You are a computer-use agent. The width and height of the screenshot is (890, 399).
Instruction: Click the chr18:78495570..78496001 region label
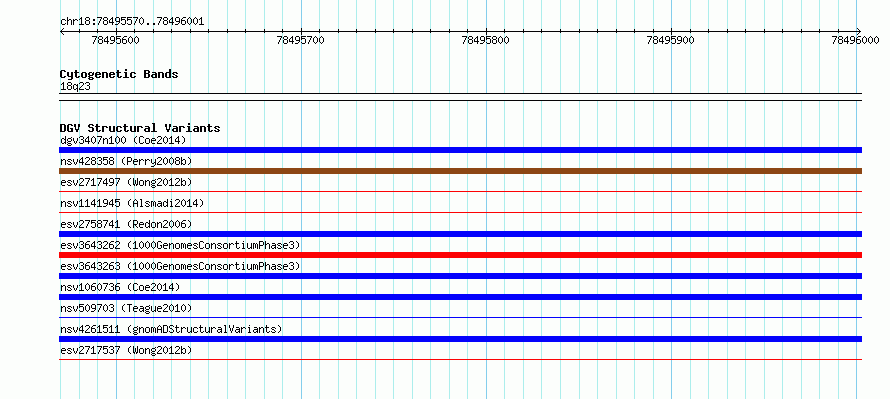(132, 22)
